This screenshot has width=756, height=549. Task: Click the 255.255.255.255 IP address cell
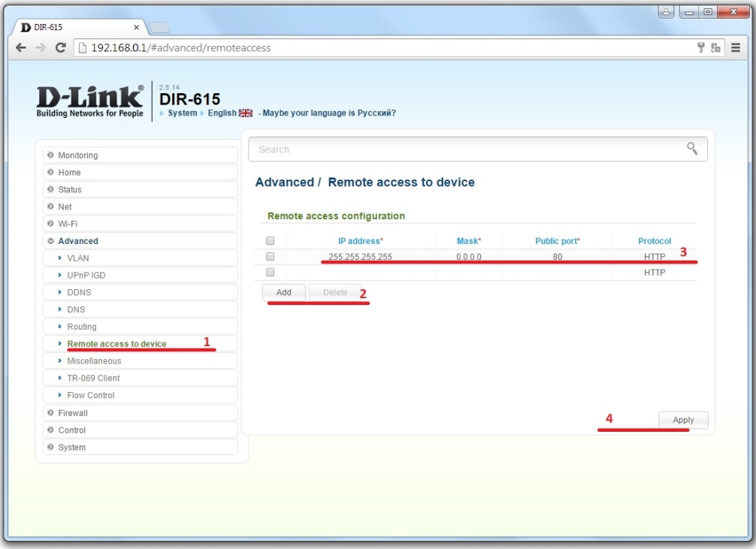(360, 257)
